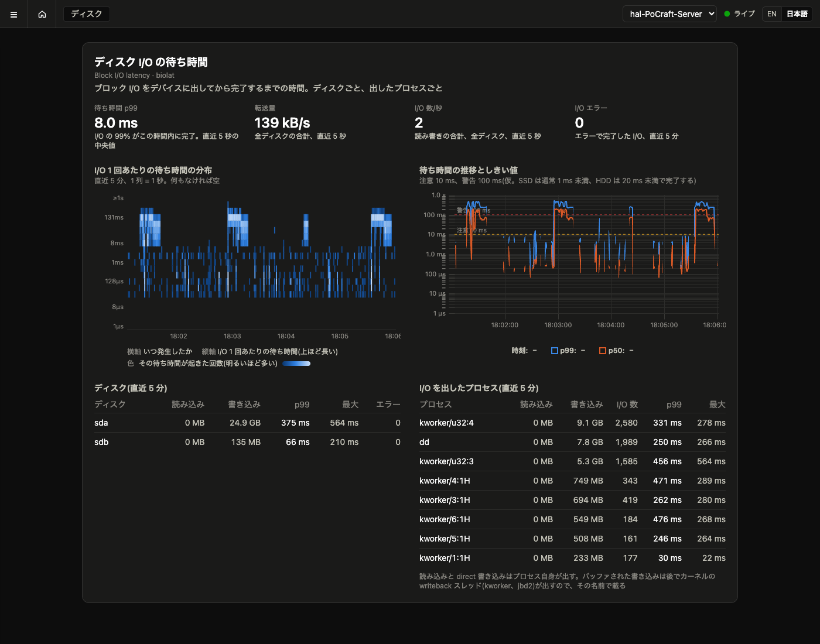820x644 pixels.
Task: Click the 2,580 I/O count value
Action: (627, 423)
